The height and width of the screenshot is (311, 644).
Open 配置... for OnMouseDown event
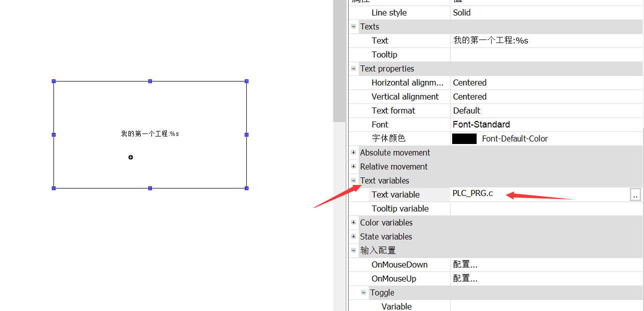[465, 264]
